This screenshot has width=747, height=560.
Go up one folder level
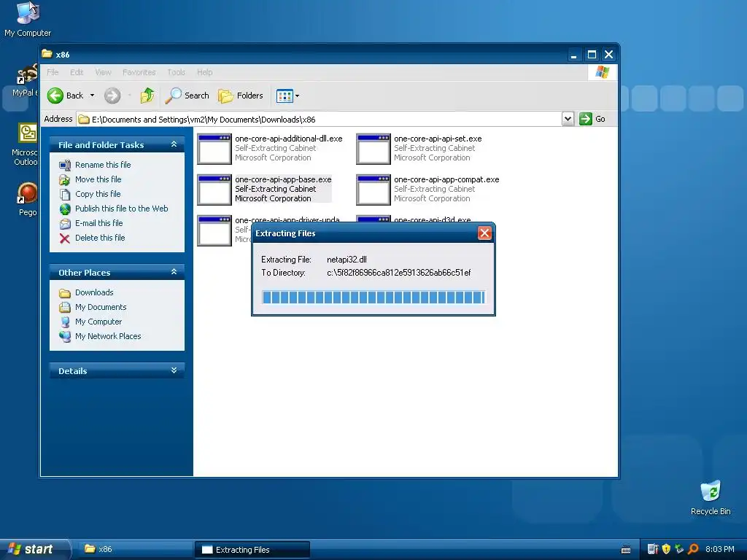pyautogui.click(x=147, y=96)
